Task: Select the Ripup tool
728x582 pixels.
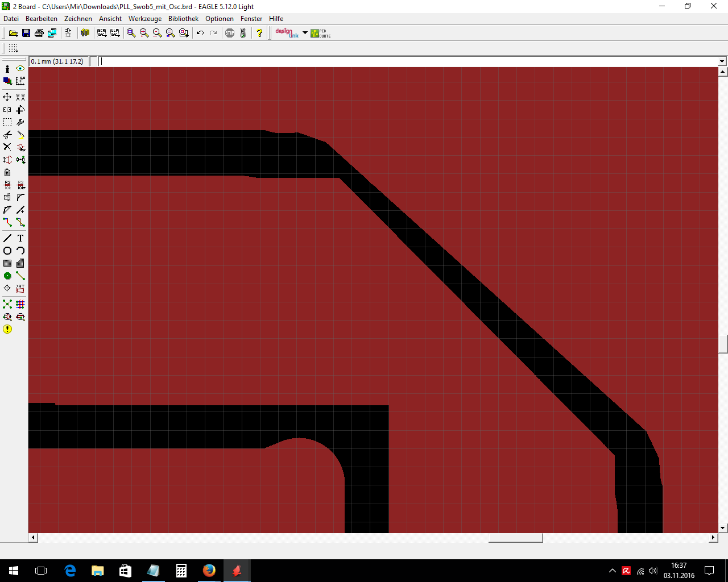Action: pos(20,222)
